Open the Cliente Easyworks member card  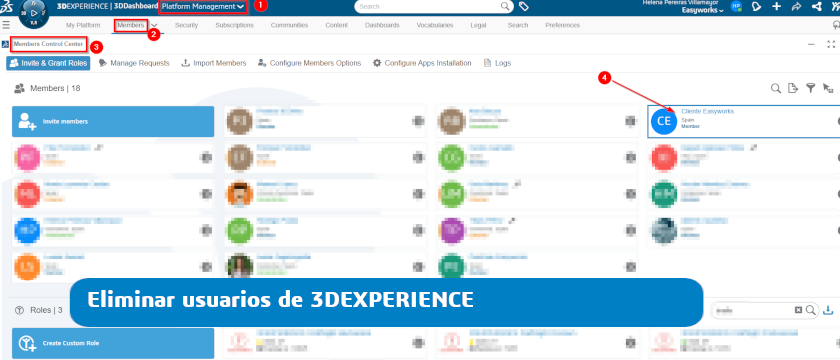(744, 122)
